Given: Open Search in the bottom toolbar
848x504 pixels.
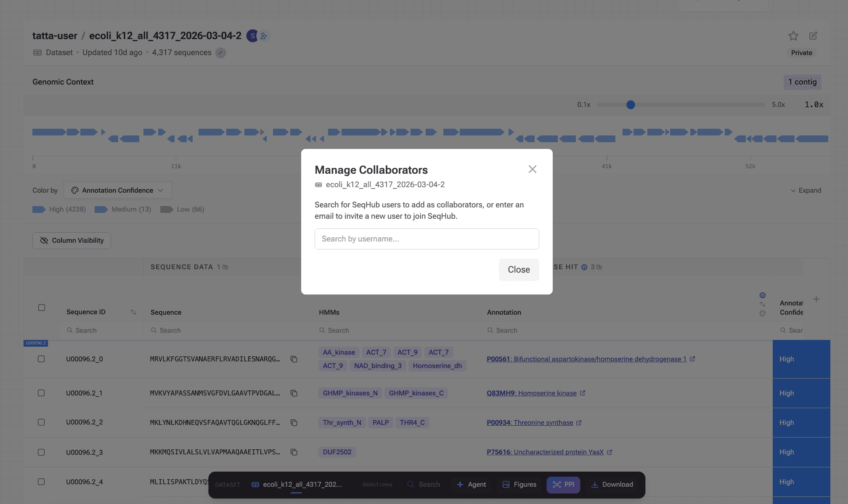Looking at the screenshot, I should tap(424, 485).
